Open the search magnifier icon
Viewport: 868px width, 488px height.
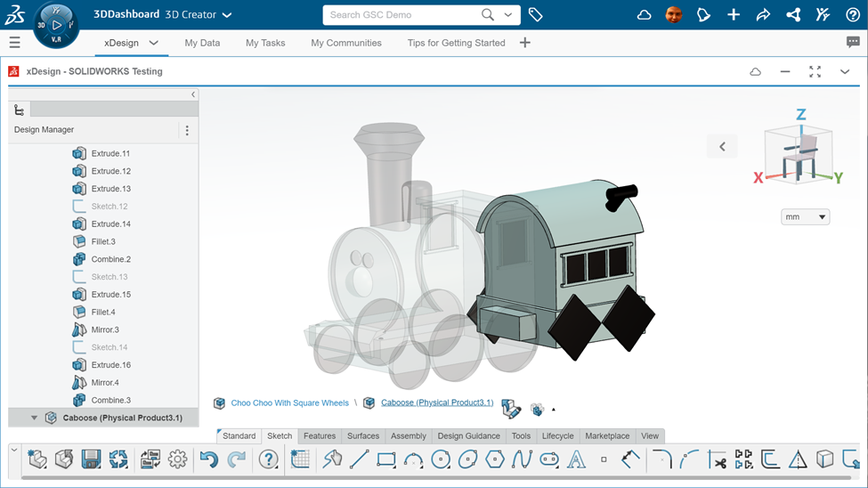488,15
